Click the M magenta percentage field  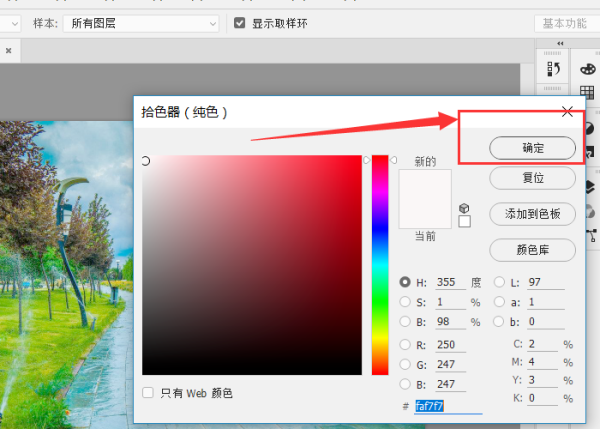coord(543,362)
